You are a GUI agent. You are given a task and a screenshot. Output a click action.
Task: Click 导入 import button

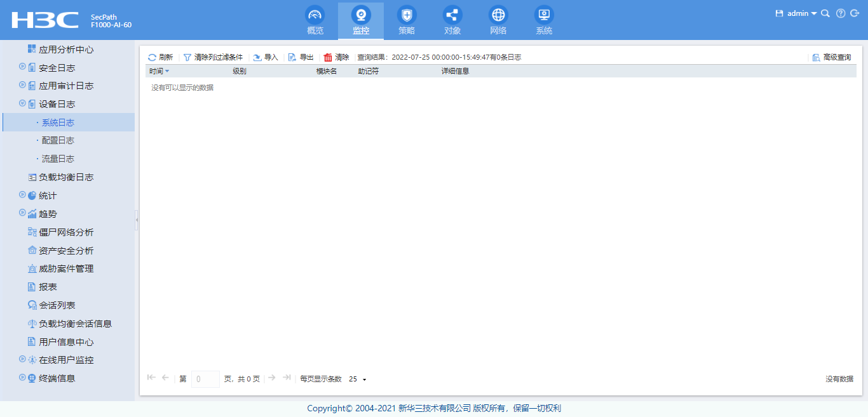coord(266,57)
